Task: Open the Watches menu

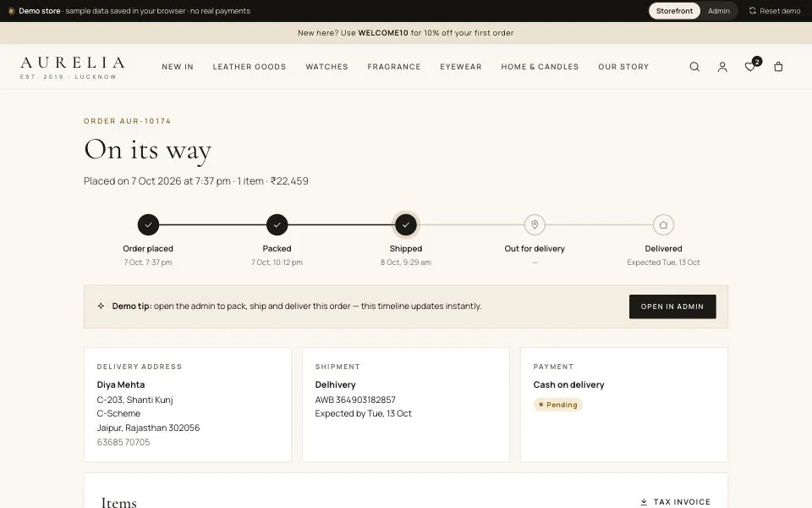Action: tap(326, 67)
